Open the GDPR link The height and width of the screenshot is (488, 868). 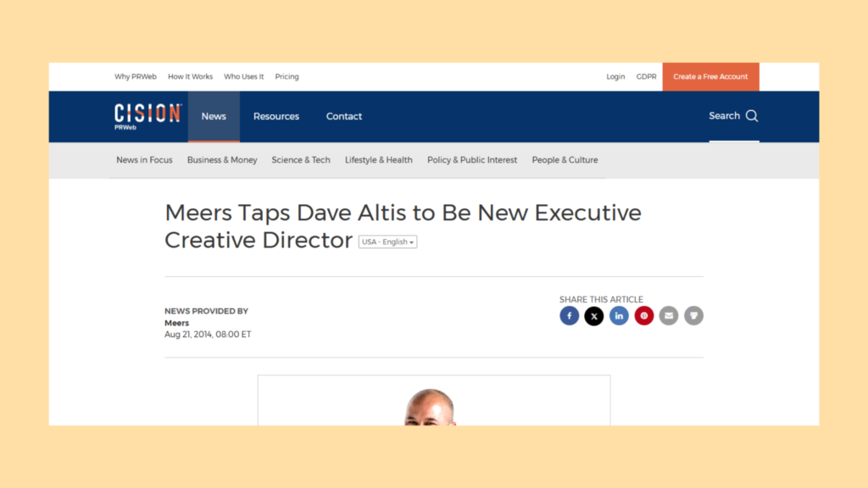(x=646, y=77)
